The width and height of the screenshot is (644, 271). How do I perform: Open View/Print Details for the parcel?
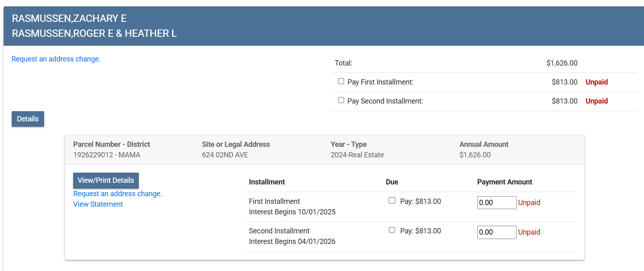(106, 180)
